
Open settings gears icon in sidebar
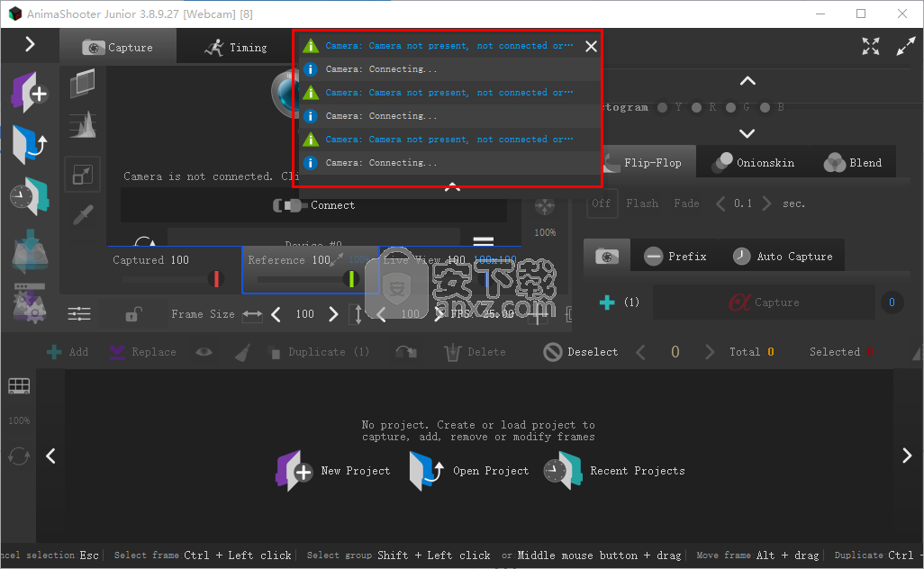click(30, 303)
